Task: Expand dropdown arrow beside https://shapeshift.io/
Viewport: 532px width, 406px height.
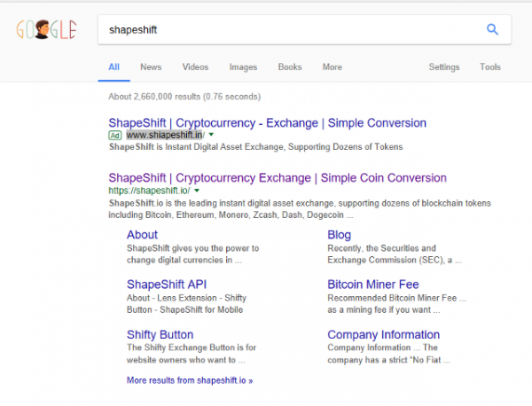Action: click(x=197, y=191)
